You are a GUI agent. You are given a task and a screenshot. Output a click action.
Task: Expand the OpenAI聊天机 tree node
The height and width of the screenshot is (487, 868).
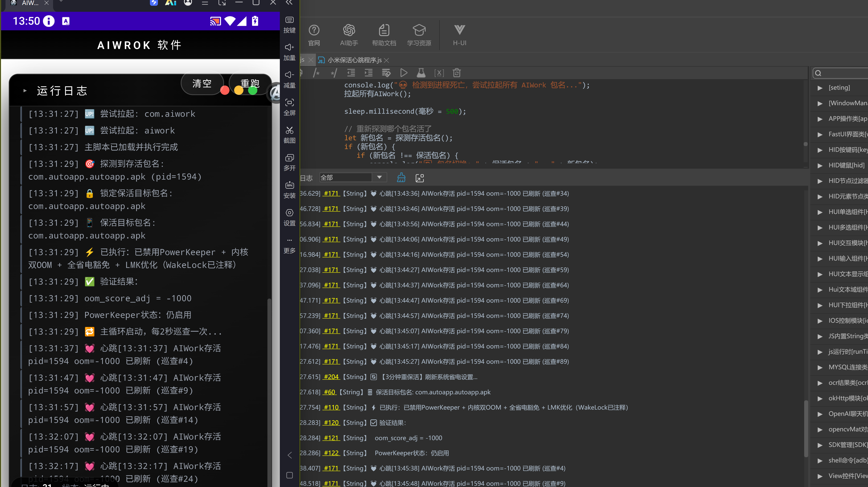click(x=820, y=414)
